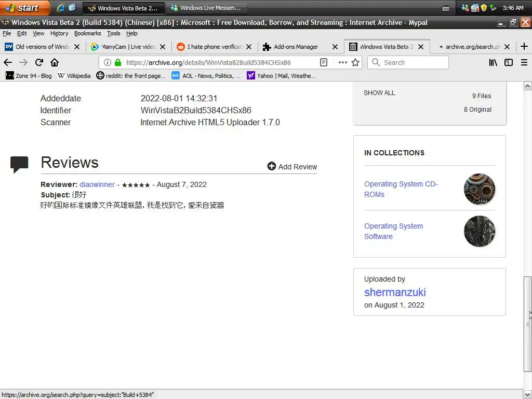Click the forward navigation arrow
Screen dimensions: 532x399
23,62
